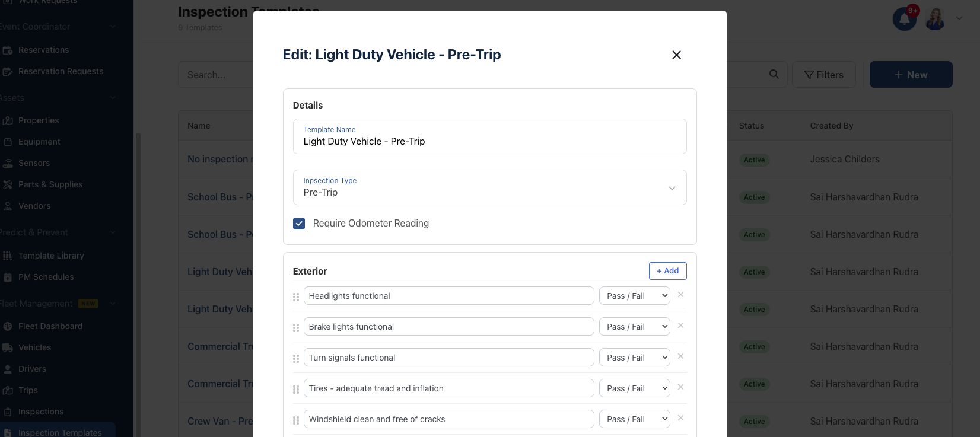Click the drag handle beside Tires item
980x437 pixels.
[x=296, y=390]
